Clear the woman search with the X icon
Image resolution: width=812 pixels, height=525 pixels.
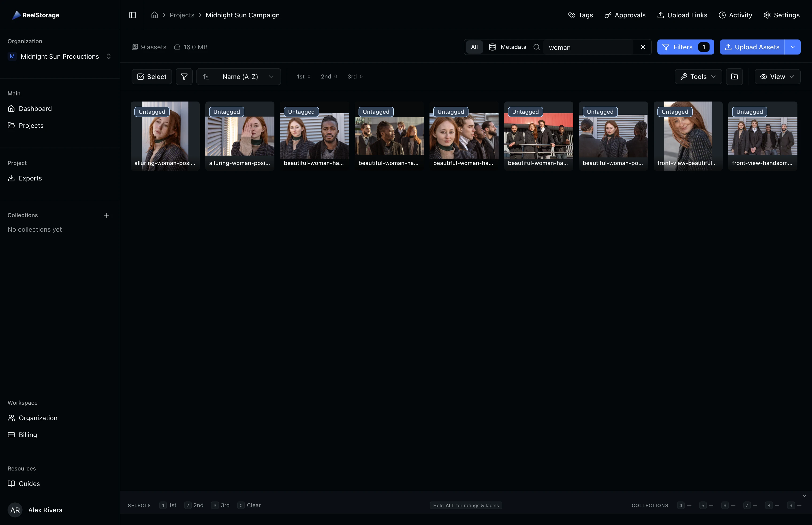click(643, 47)
